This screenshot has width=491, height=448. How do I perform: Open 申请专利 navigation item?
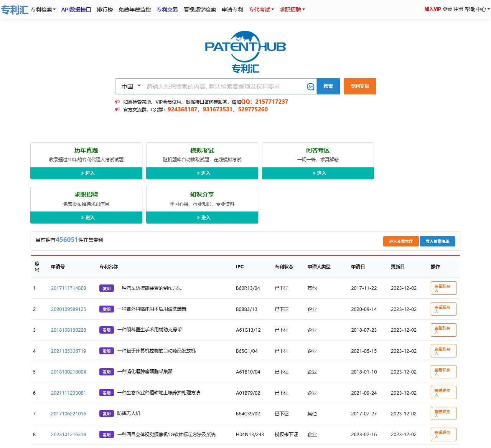(x=232, y=10)
